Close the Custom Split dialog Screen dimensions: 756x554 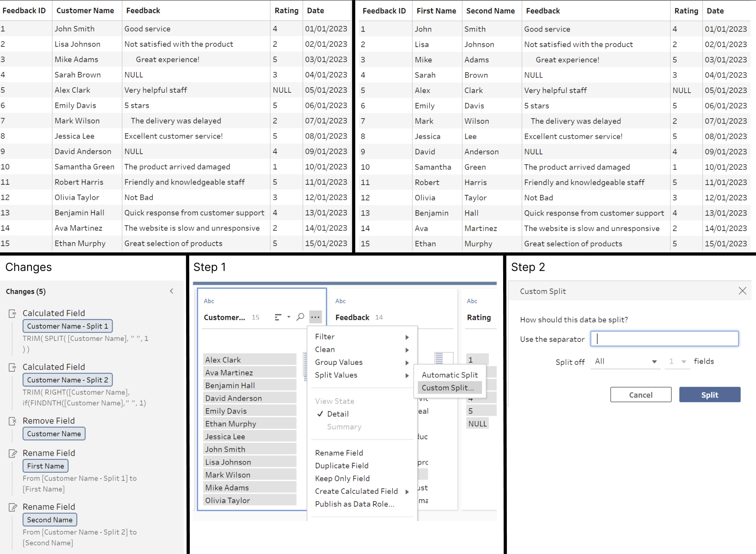pyautogui.click(x=742, y=291)
